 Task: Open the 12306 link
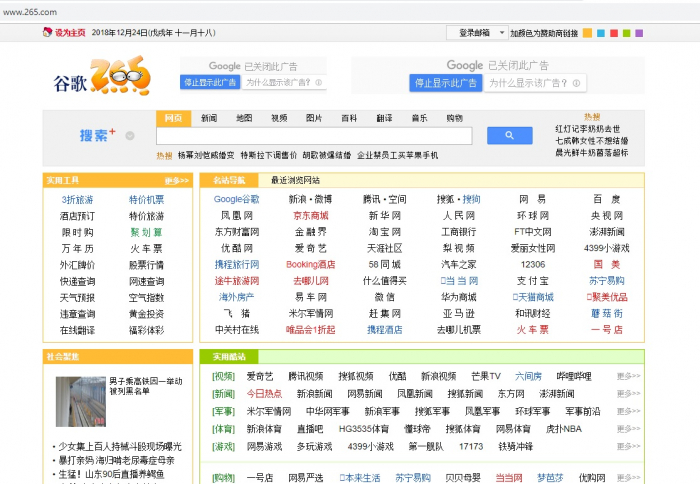coord(533,264)
